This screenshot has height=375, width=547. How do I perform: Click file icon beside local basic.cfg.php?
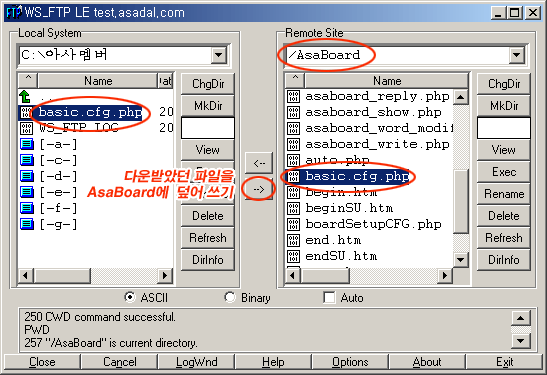coord(26,112)
